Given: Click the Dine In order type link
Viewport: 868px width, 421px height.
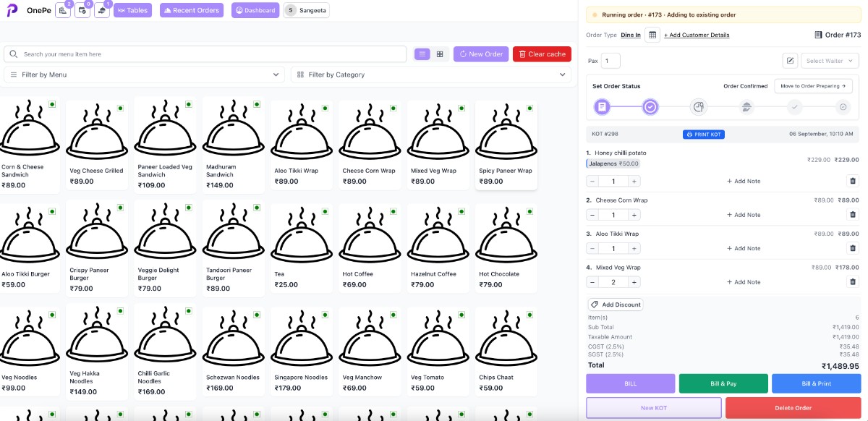Looking at the screenshot, I should tap(631, 35).
